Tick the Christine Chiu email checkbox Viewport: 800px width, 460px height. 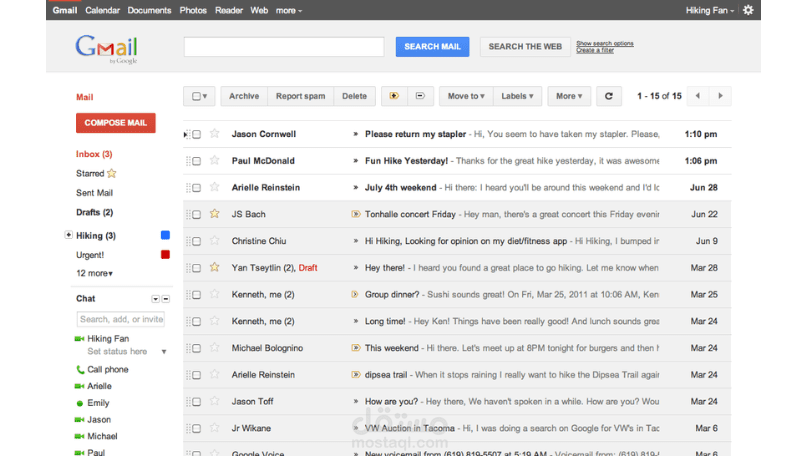[x=196, y=241]
